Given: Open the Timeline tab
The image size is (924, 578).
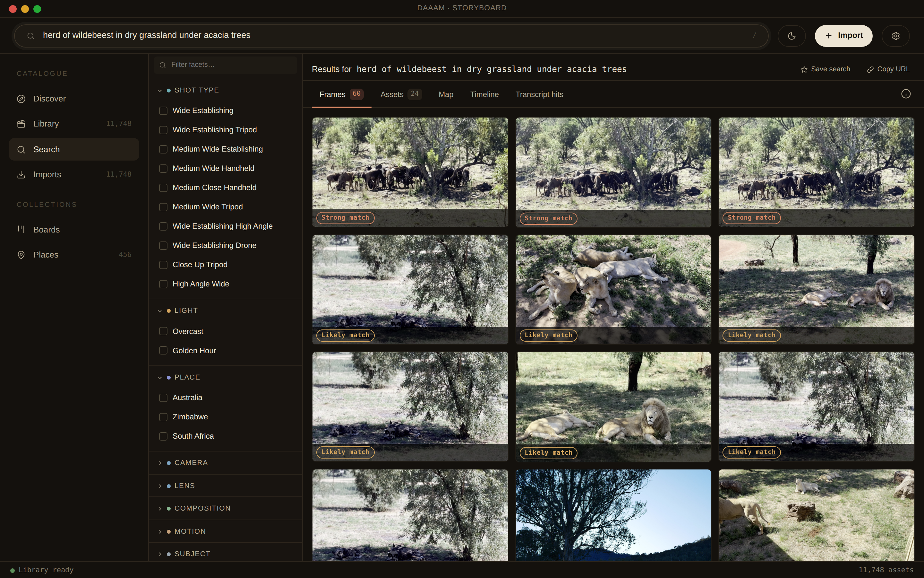Looking at the screenshot, I should coord(484,94).
